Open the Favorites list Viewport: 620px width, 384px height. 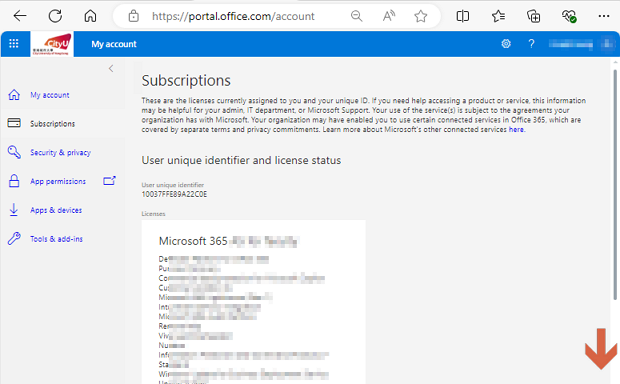point(498,16)
